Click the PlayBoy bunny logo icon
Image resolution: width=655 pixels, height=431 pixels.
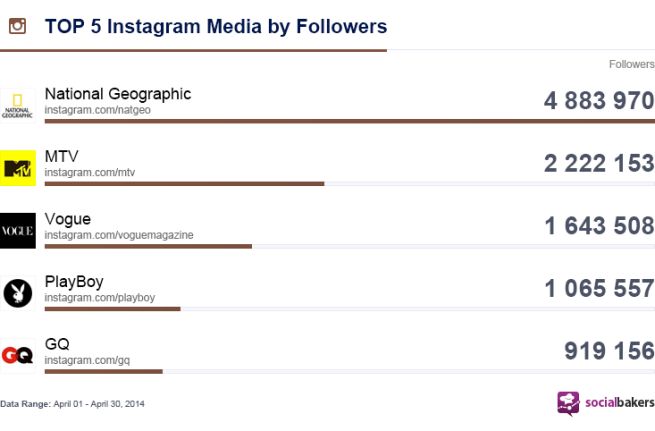tap(17, 292)
